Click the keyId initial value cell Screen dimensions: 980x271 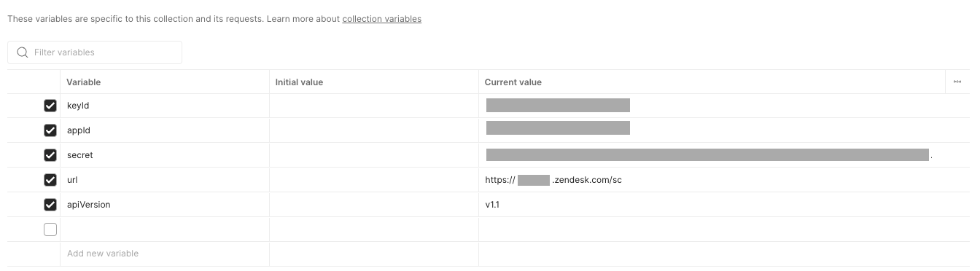click(374, 106)
